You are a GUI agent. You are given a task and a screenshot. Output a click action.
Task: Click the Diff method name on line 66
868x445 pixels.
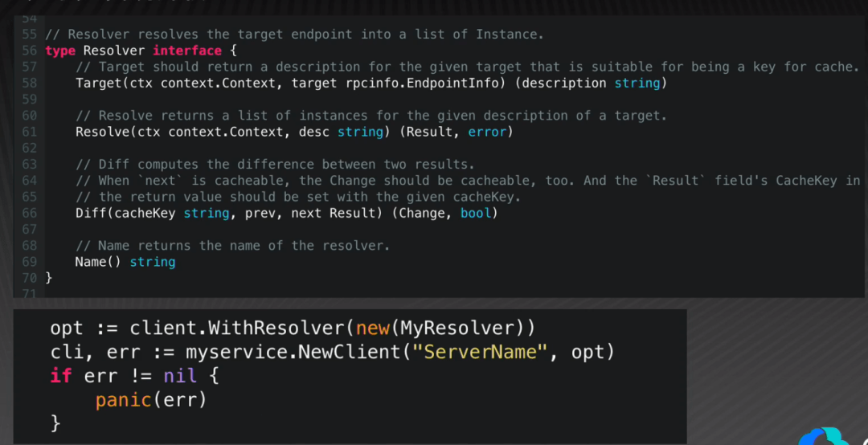(x=91, y=213)
